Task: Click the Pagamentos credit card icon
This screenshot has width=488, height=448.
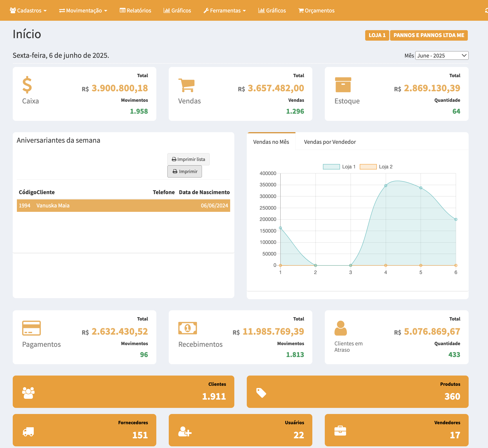Action: tap(31, 328)
